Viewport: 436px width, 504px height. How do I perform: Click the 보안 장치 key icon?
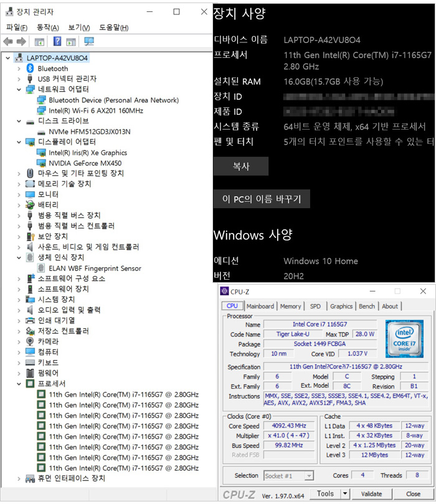click(30, 237)
